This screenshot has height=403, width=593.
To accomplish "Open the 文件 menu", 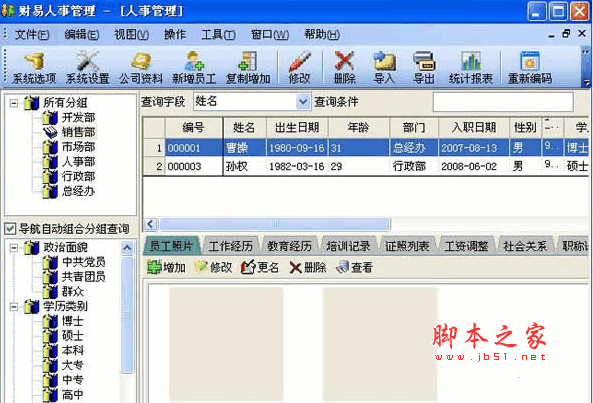I will coord(32,35).
